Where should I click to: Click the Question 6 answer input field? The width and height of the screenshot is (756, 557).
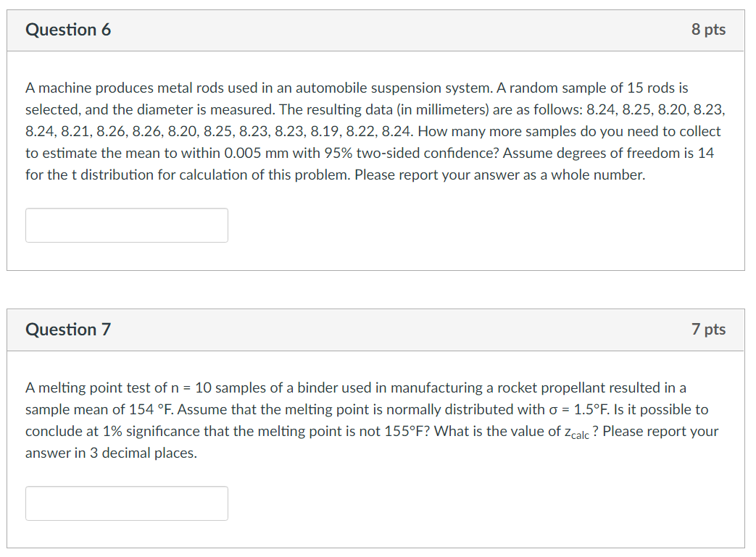pos(127,225)
